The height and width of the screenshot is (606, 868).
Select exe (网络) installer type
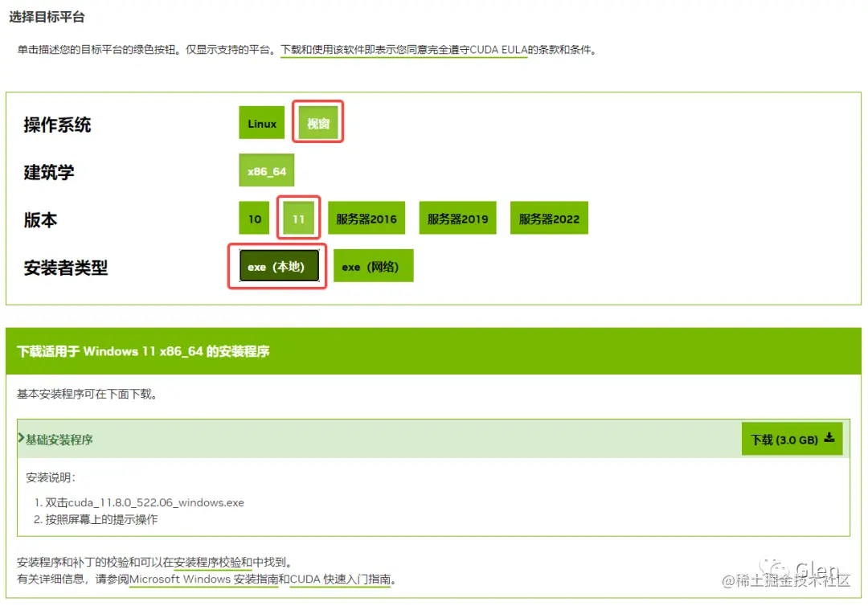373,266
